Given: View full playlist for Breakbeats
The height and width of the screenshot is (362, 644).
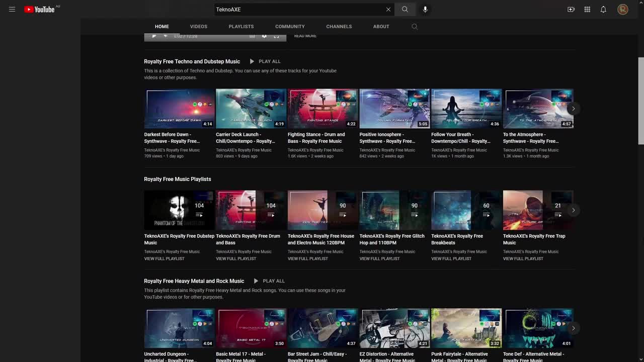Looking at the screenshot, I should point(451,258).
